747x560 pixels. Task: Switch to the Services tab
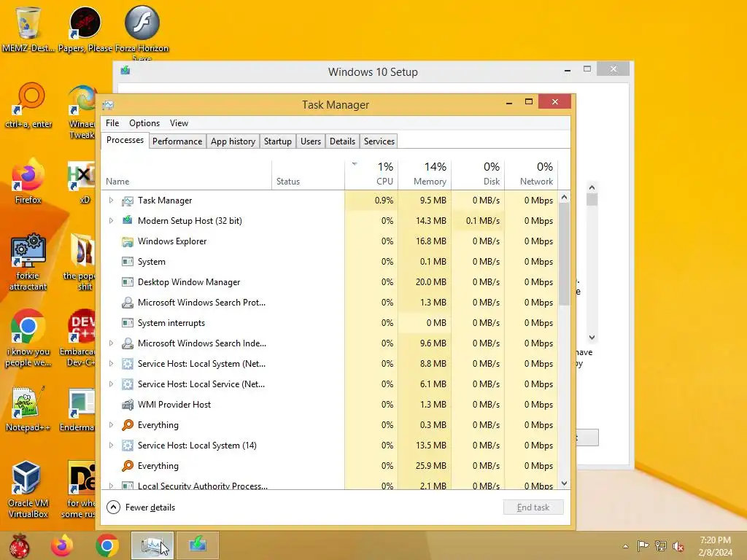pos(379,141)
